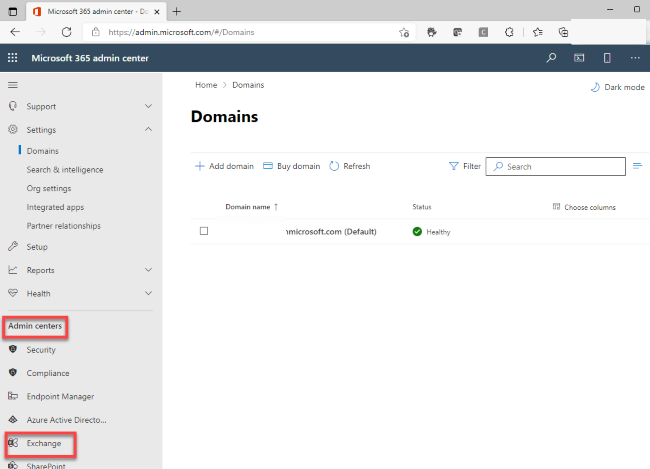This screenshot has height=469, width=650.
Task: Click the Status column header
Action: tap(422, 207)
